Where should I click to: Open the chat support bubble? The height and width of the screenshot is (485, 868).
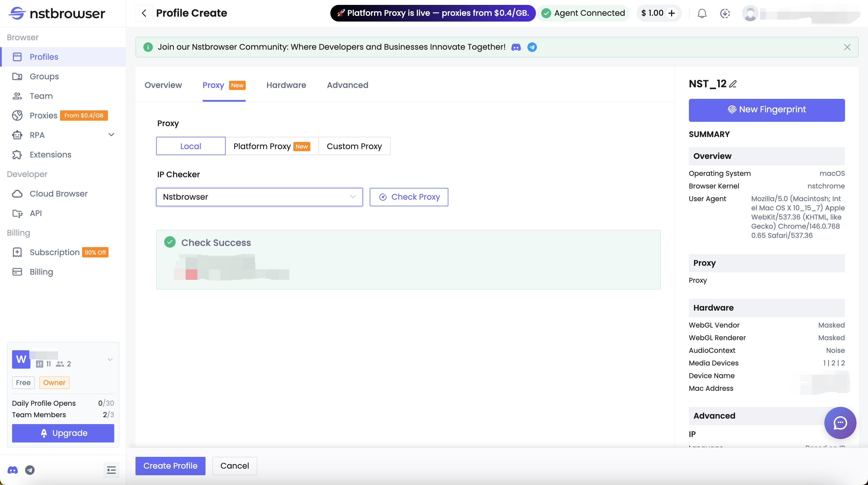(x=840, y=423)
